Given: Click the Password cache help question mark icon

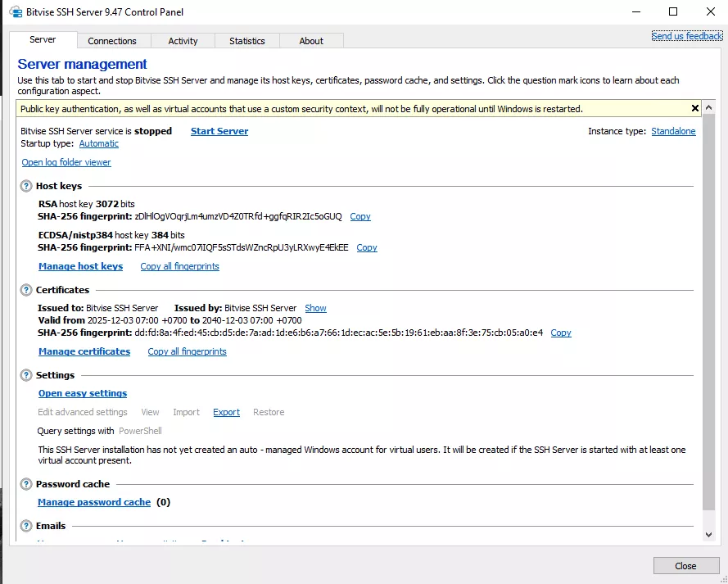Looking at the screenshot, I should point(26,484).
